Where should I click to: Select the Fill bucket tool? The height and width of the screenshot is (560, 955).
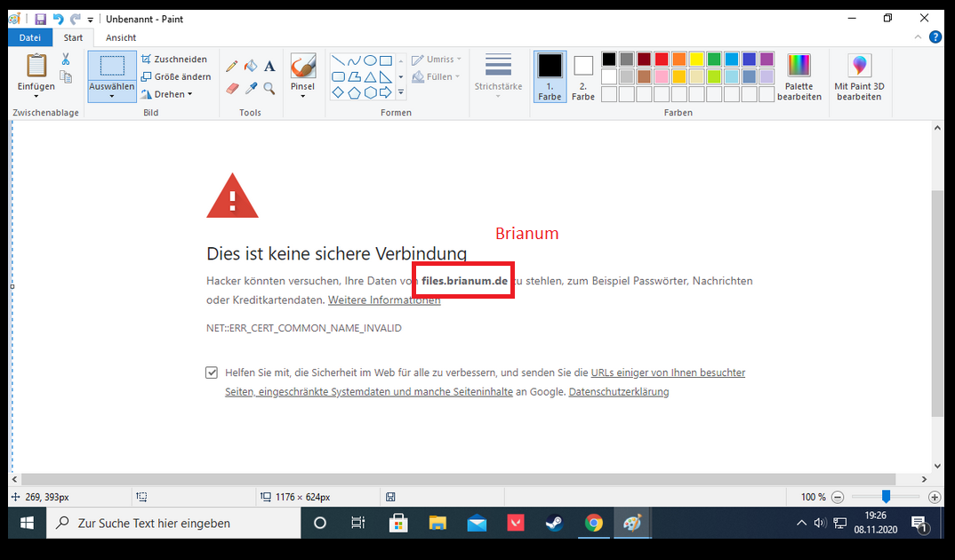[x=251, y=66]
